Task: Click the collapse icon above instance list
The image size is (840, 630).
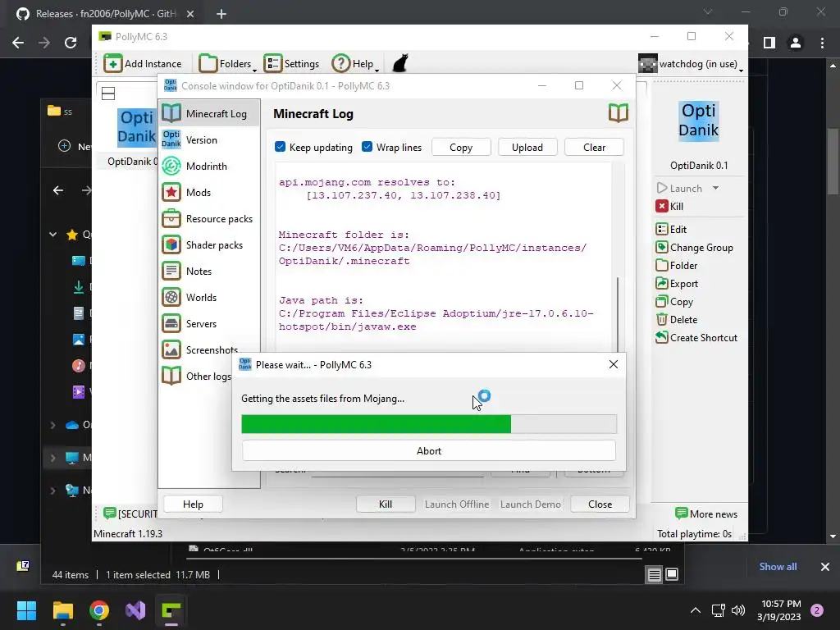Action: [x=108, y=94]
